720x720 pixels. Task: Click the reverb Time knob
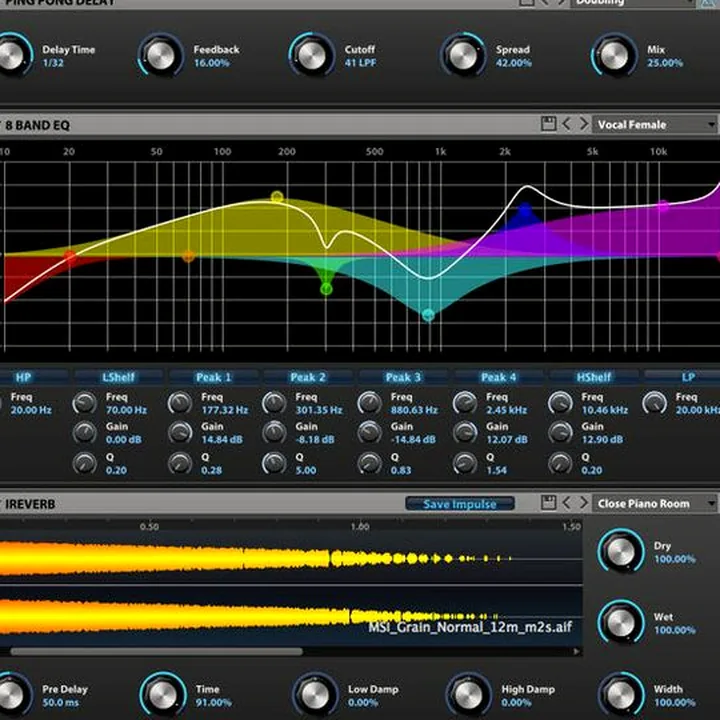[x=163, y=695]
